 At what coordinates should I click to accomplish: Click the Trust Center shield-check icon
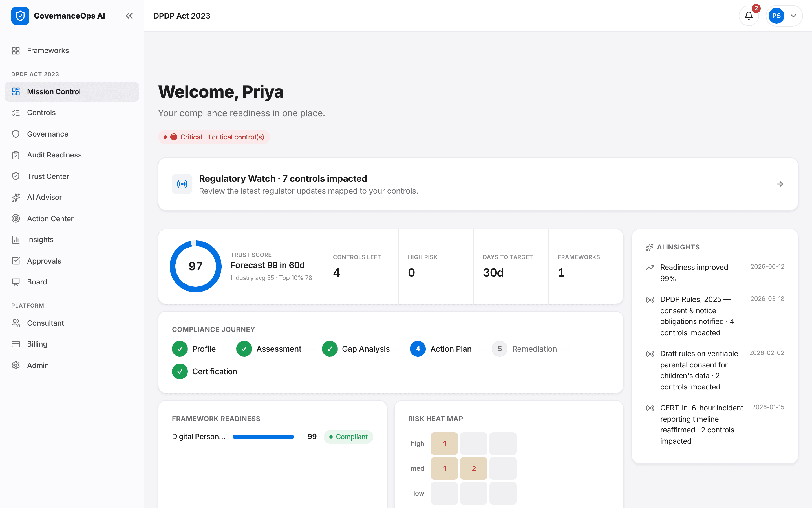16,176
